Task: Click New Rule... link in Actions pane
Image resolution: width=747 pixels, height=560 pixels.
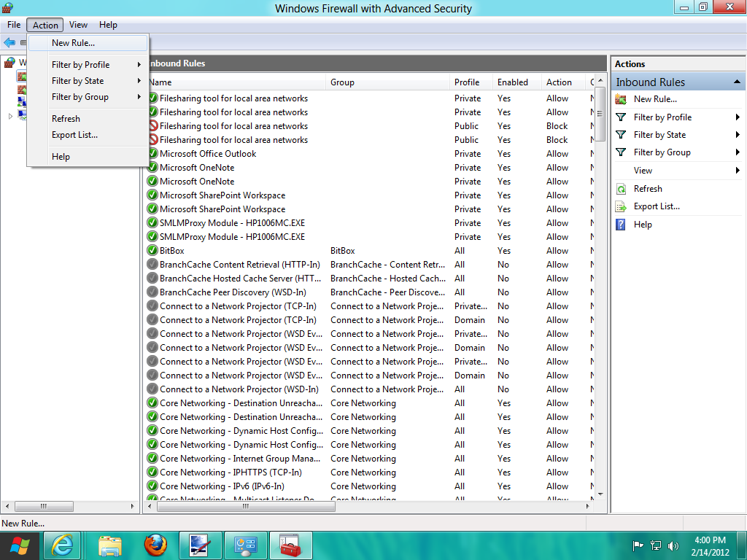Action: [655, 99]
